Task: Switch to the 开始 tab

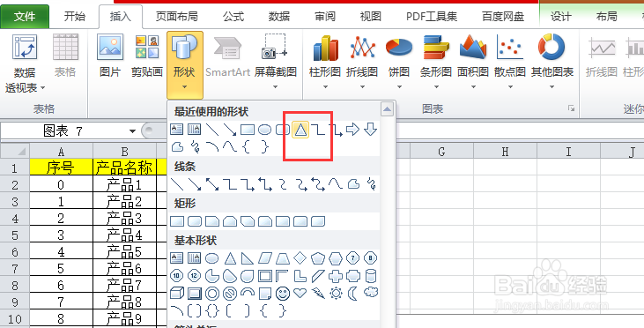Action: 75,17
